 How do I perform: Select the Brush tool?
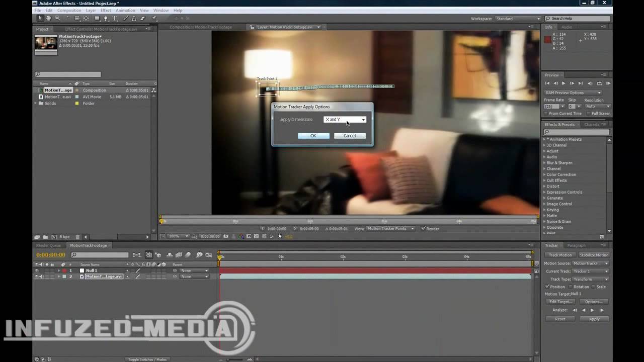point(126,18)
